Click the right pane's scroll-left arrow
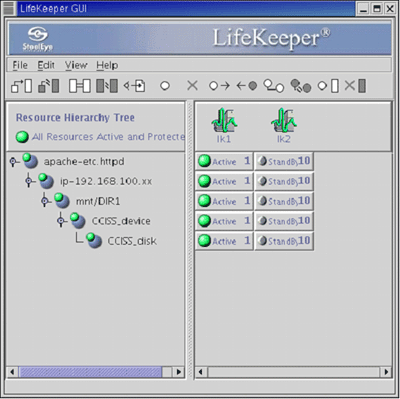The width and height of the screenshot is (400, 399). tap(201, 372)
